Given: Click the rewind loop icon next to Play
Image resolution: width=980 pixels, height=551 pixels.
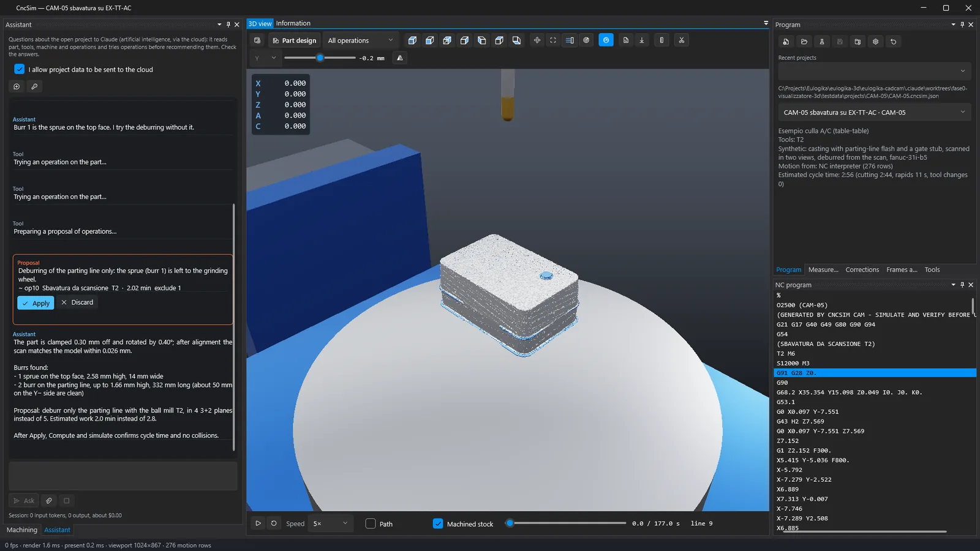Looking at the screenshot, I should pyautogui.click(x=274, y=523).
